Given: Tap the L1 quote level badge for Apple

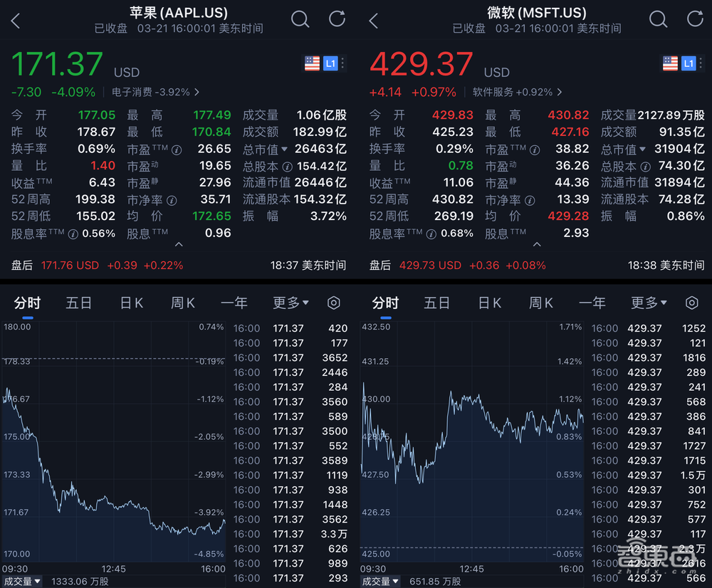Looking at the screenshot, I should coord(330,63).
